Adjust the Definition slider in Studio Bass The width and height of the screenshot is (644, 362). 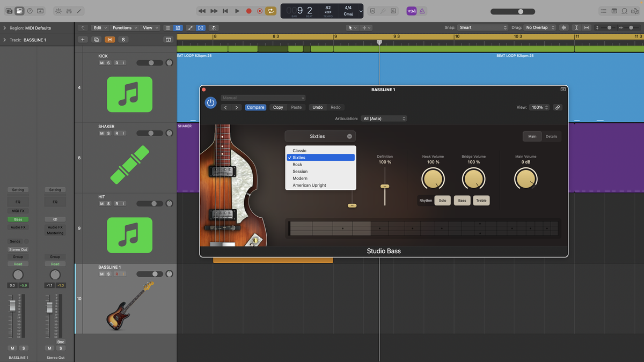pyautogui.click(x=385, y=186)
